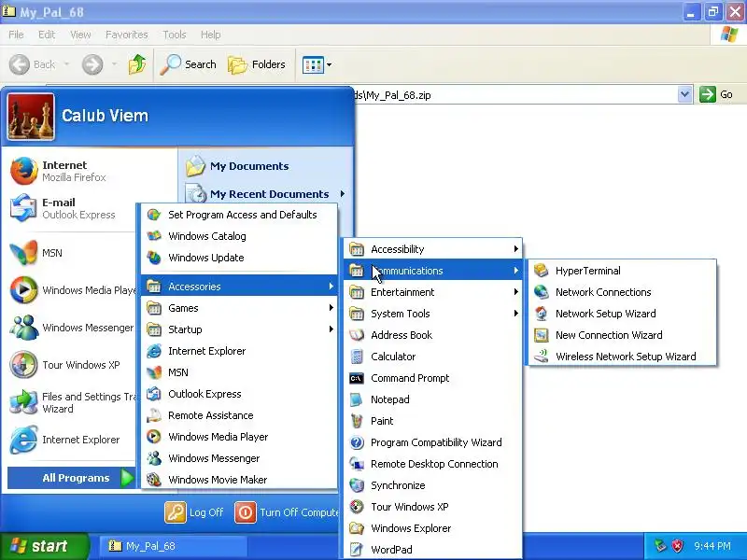Select Synchronize in the Accessories menu
The image size is (747, 560).
(x=432, y=485)
